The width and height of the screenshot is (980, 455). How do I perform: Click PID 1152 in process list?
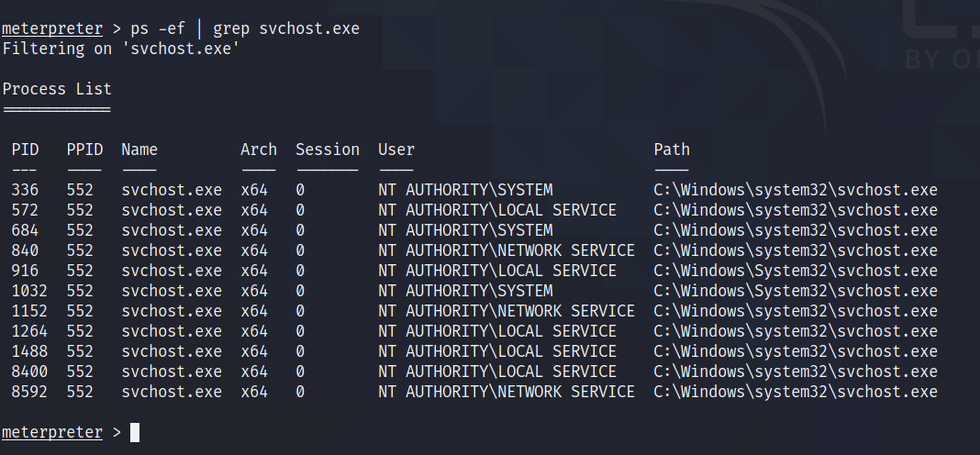point(29,311)
